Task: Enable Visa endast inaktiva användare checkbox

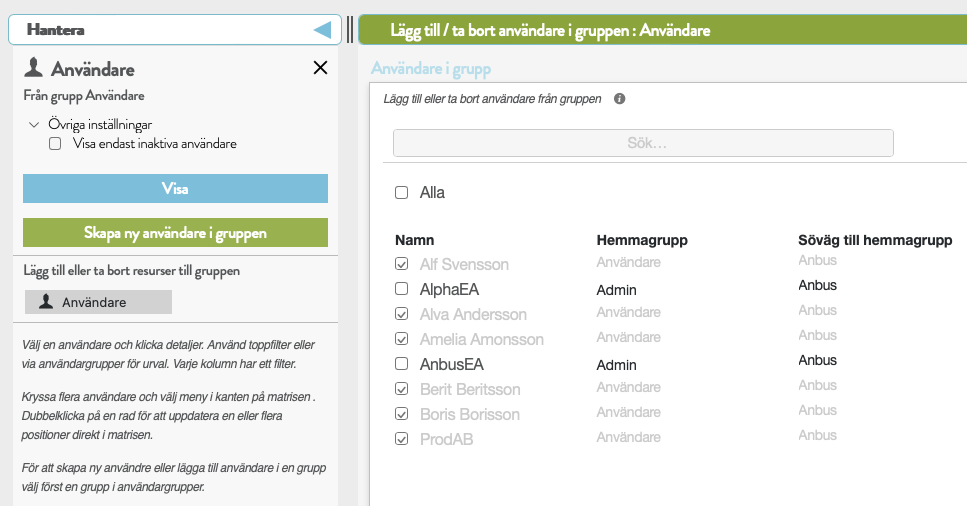Action: 55,144
